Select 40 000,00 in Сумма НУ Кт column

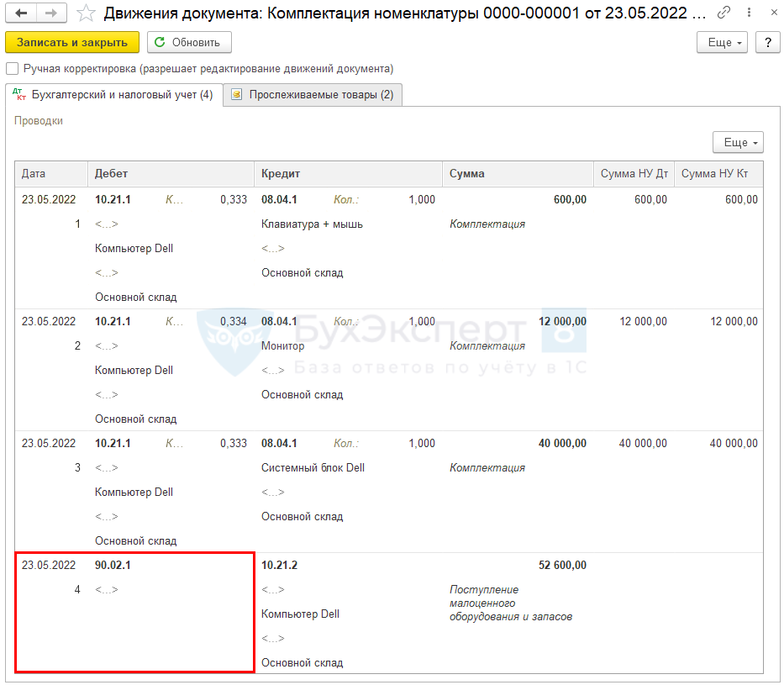pos(734,444)
